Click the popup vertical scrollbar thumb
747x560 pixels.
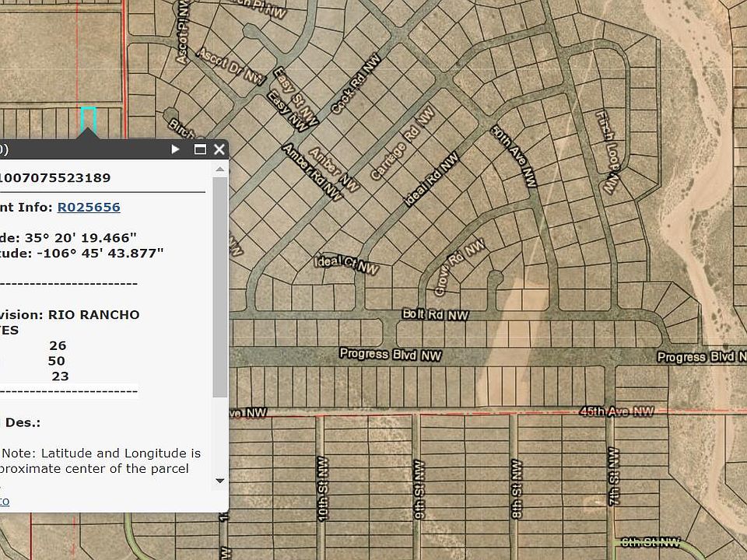click(220, 288)
